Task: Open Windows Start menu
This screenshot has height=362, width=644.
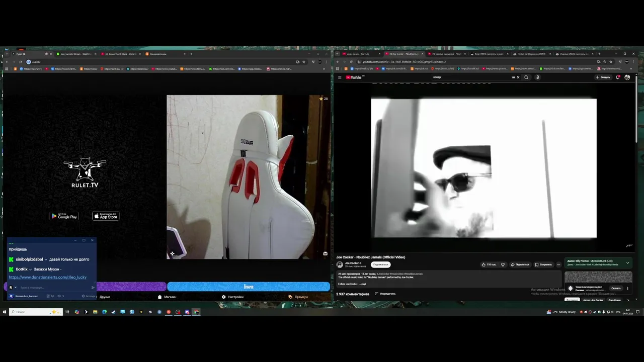Action: coord(5,312)
